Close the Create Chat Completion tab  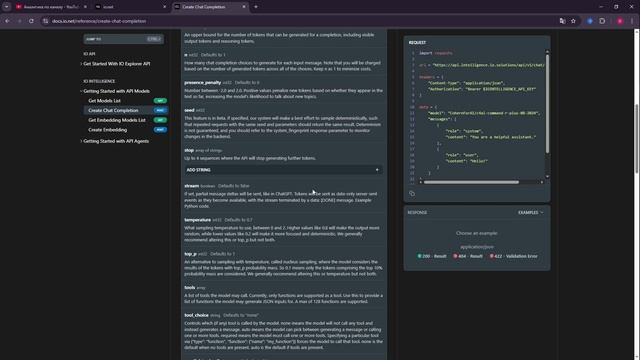click(244, 7)
